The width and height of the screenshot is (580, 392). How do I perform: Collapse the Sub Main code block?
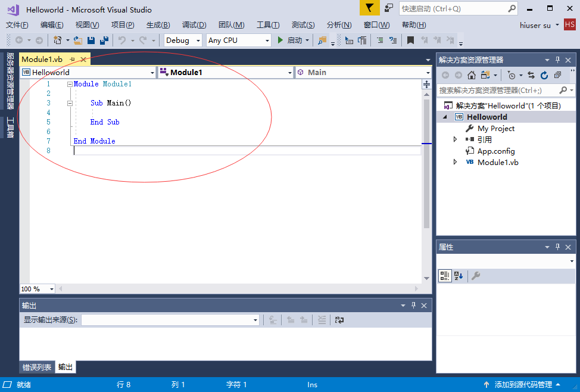(x=70, y=103)
